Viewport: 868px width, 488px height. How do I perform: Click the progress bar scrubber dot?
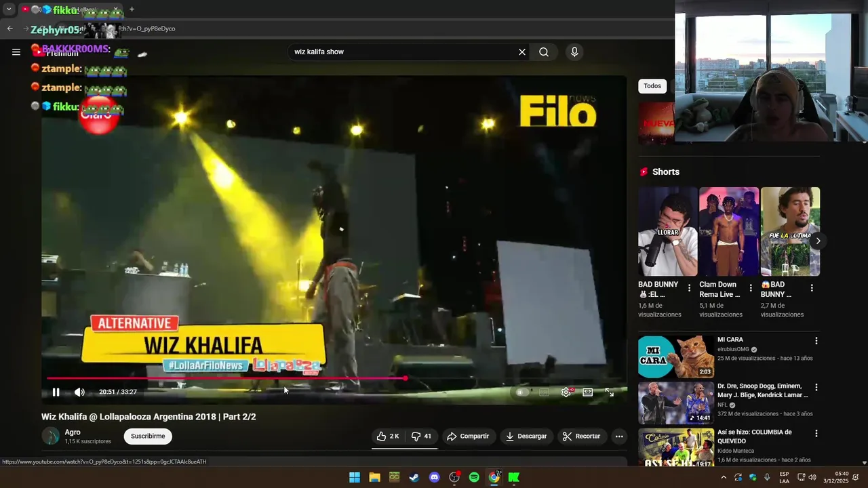click(405, 378)
